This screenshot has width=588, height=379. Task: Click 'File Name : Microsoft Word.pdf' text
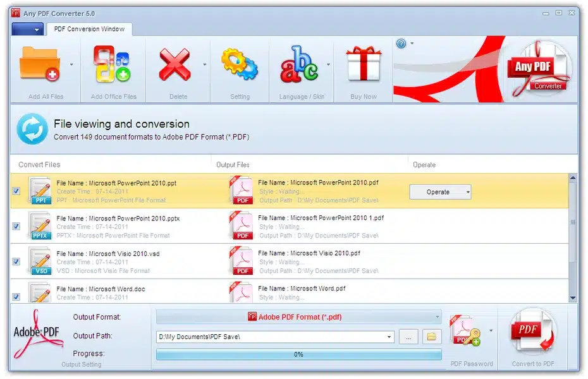coord(302,289)
